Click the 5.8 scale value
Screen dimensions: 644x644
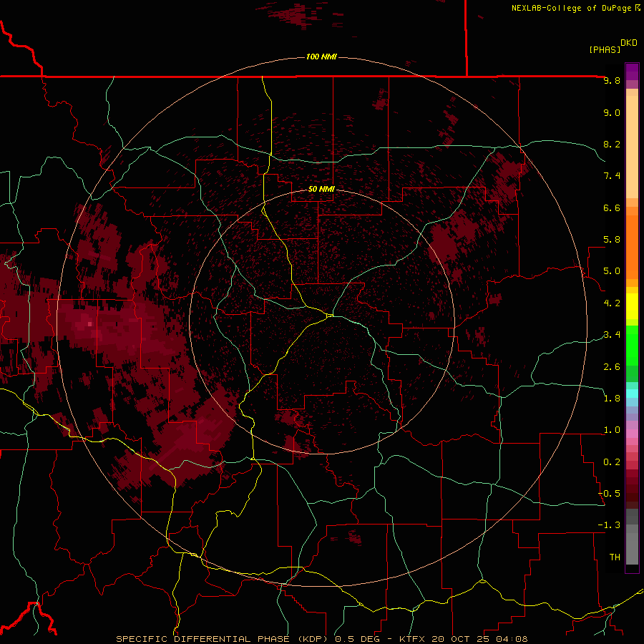[x=612, y=240]
